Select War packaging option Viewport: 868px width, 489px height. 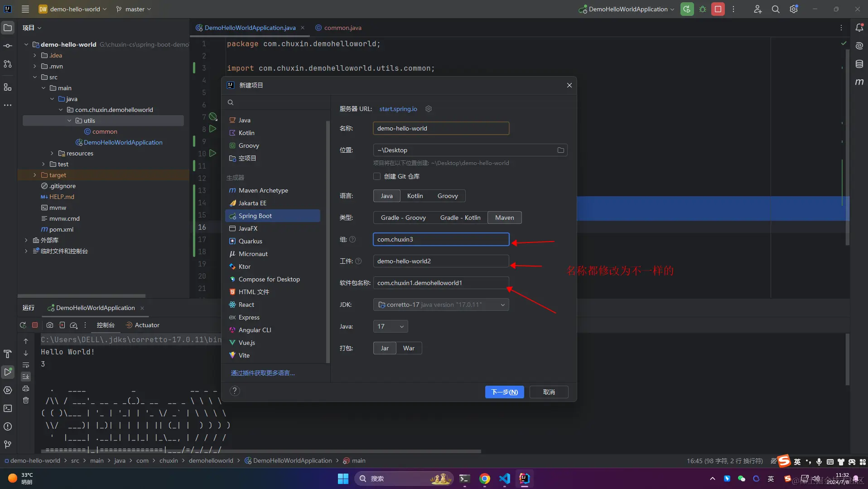tap(409, 348)
